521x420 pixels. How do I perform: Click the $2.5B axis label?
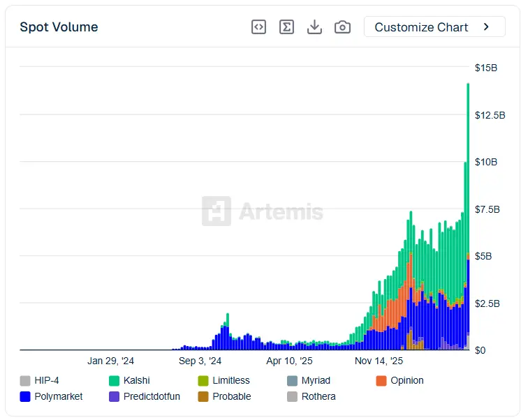pyautogui.click(x=487, y=303)
